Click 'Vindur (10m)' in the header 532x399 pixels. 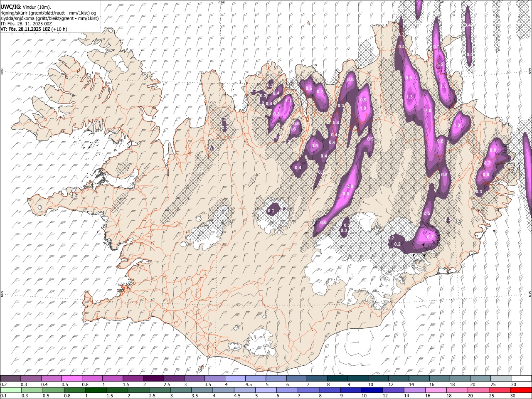click(36, 7)
